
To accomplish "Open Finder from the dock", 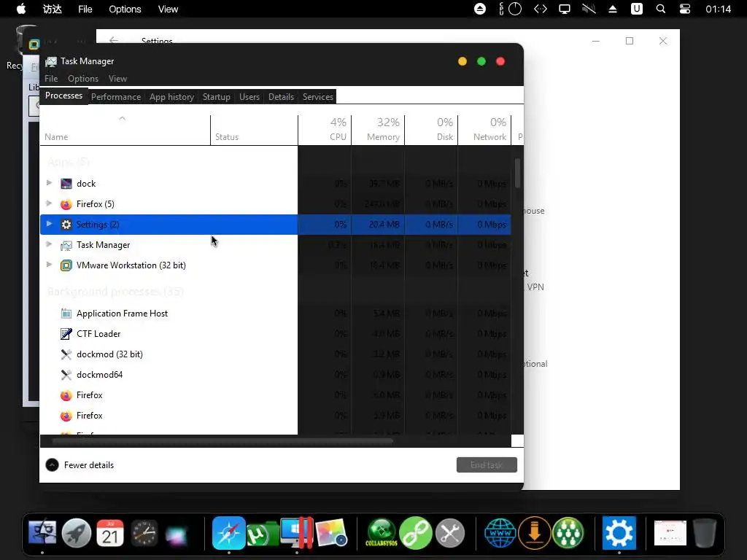I will click(x=42, y=533).
